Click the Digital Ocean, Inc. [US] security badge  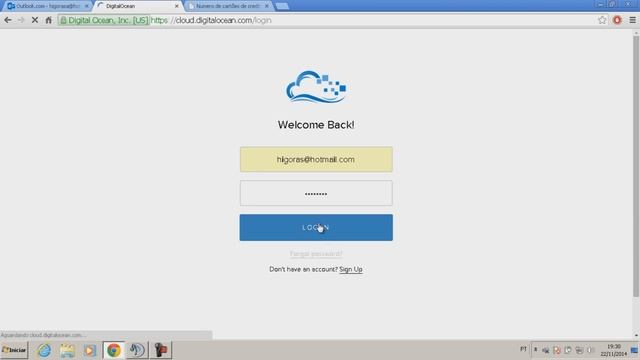104,20
